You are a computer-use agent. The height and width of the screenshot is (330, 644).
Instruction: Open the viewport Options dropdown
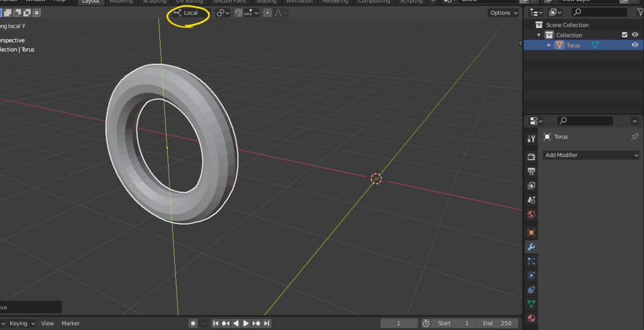[504, 13]
